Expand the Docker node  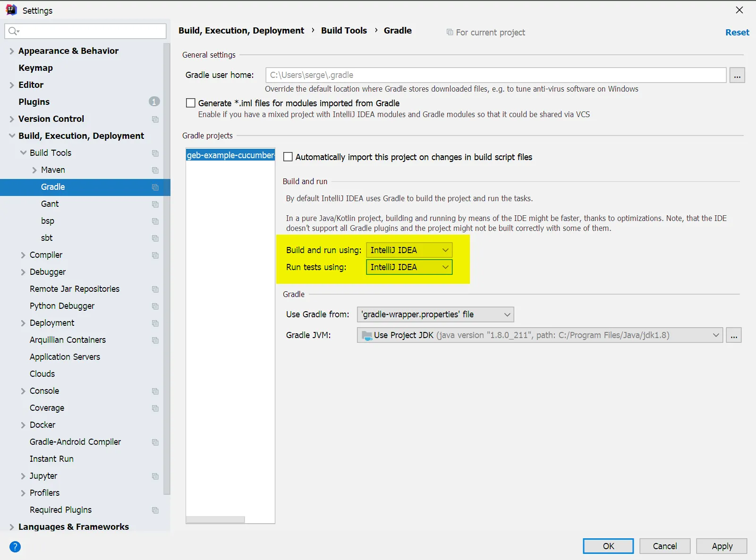(x=23, y=425)
